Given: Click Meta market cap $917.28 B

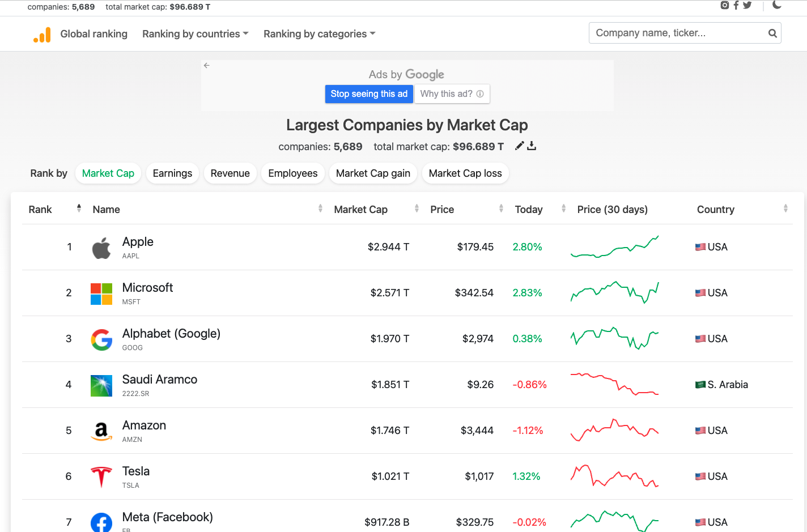Looking at the screenshot, I should [x=386, y=522].
